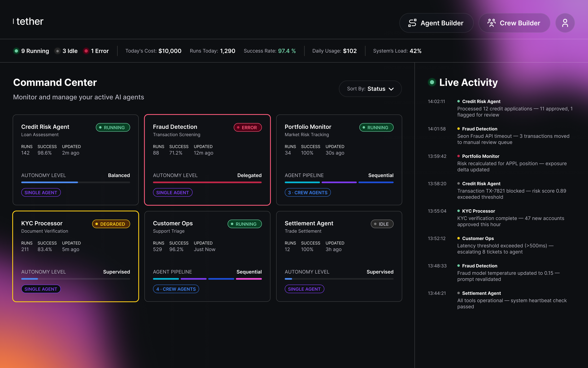Click RUNNING badge on Credit Risk Agent
Viewport: 588px width, 368px height.
point(113,127)
